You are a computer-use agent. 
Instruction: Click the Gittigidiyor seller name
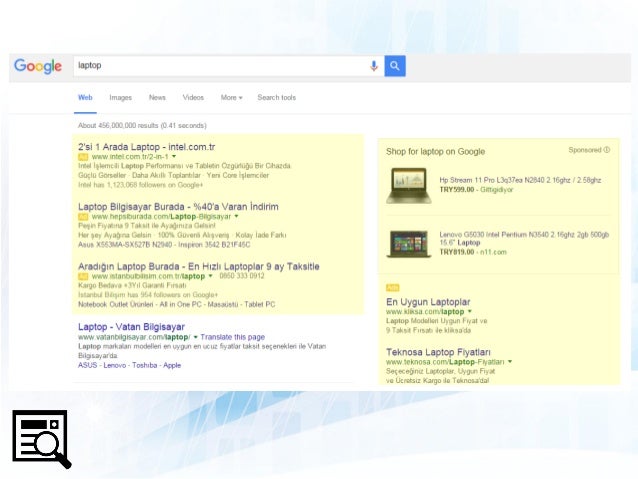496,190
